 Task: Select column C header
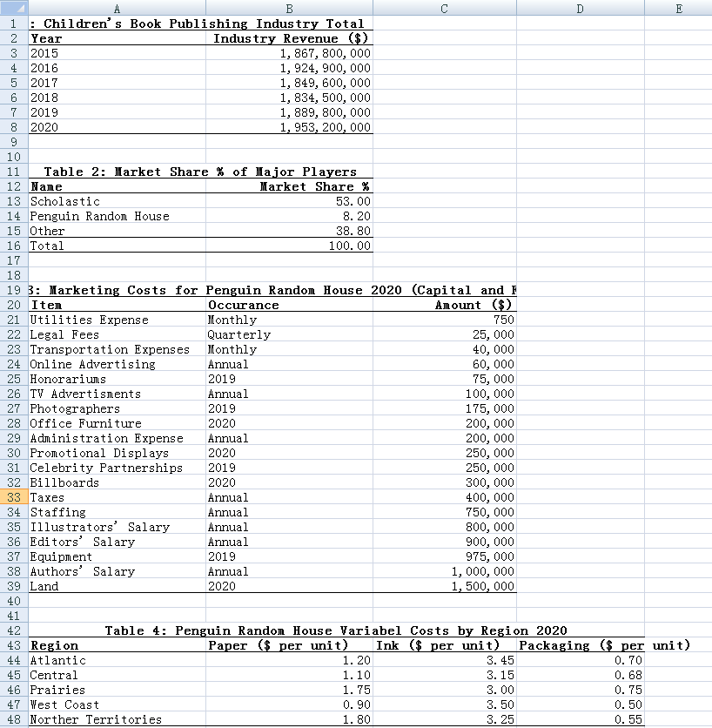[443, 8]
